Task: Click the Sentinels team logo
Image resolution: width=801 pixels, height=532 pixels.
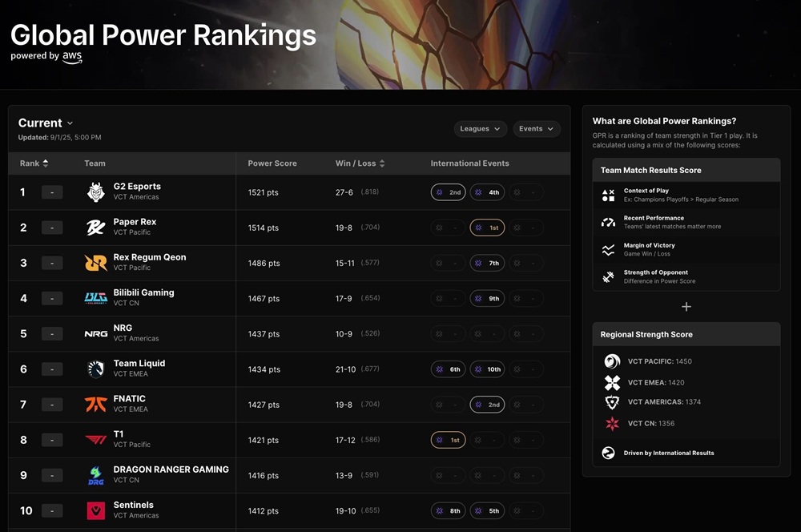Action: click(x=95, y=510)
